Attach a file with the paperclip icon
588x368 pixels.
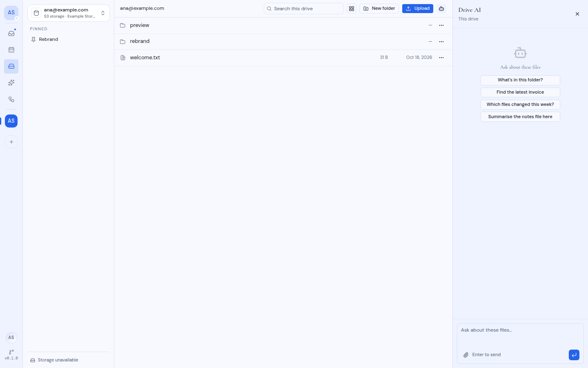466,355
